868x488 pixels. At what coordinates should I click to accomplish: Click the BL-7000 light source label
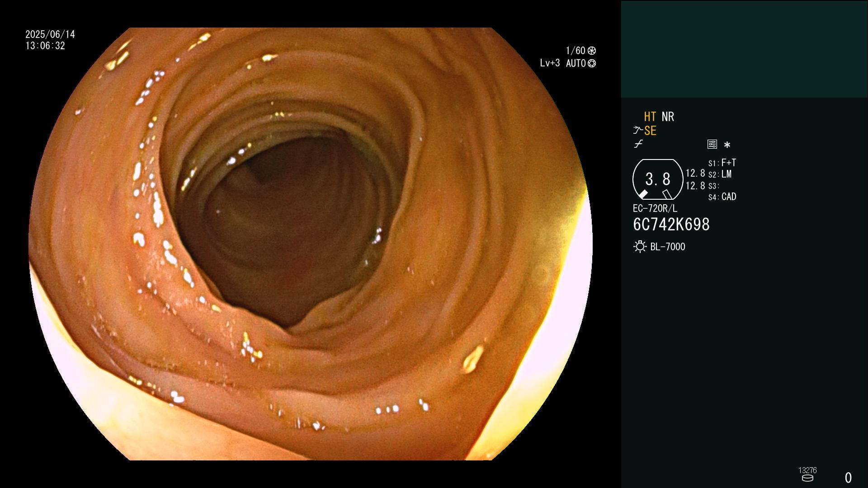pos(668,247)
